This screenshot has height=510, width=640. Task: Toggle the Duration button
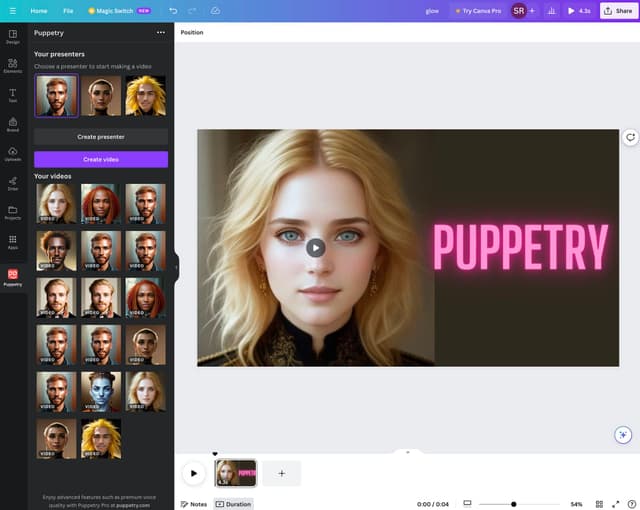(x=233, y=504)
